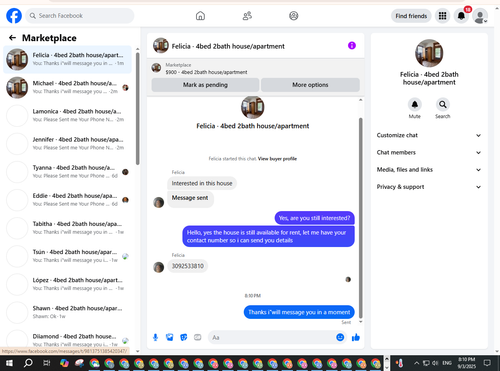Click the listing photo in right panel
The height and width of the screenshot is (371, 500).
coord(429,53)
